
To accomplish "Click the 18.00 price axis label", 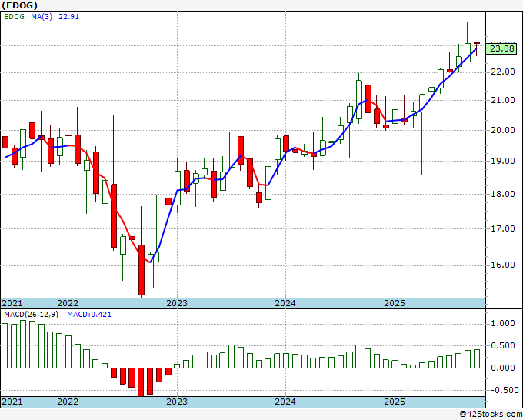I will [x=503, y=194].
